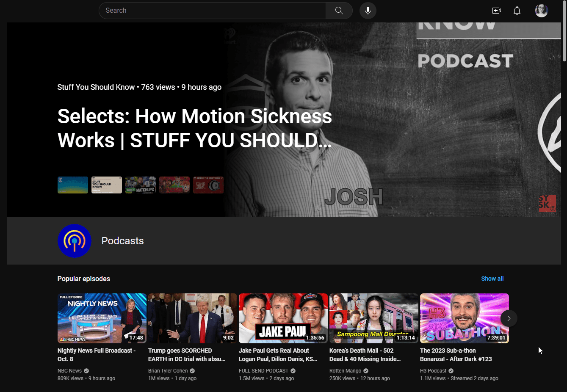Open the Selects: How Motion Sickness Works title
The width and height of the screenshot is (567, 392).
[194, 128]
